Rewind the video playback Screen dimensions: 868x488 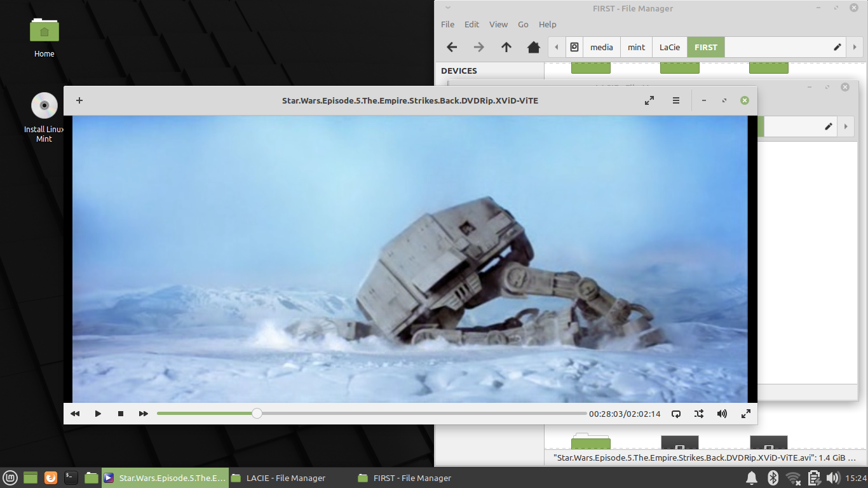[75, 414]
